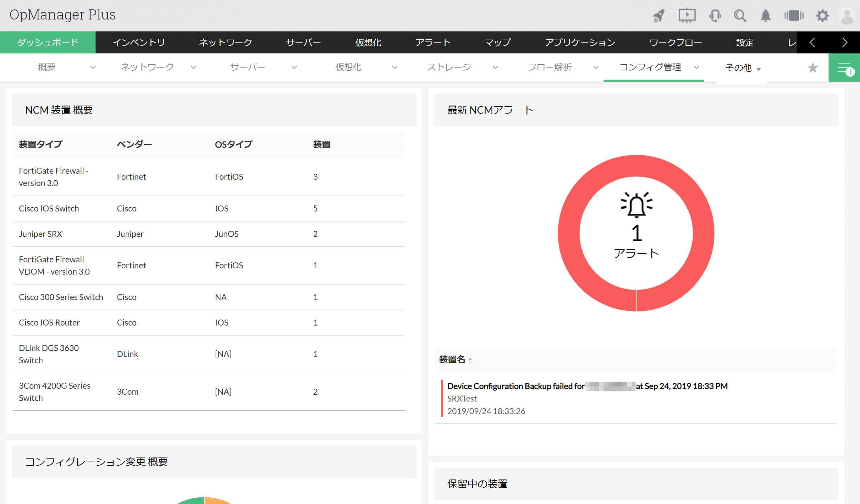The image size is (860, 504).
Task: Open the settings gear icon
Action: 822,16
